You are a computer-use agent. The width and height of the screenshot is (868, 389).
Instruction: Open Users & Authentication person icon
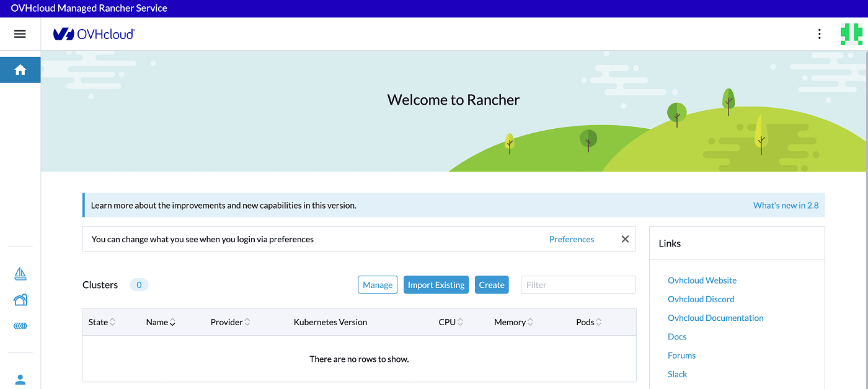[x=20, y=379]
